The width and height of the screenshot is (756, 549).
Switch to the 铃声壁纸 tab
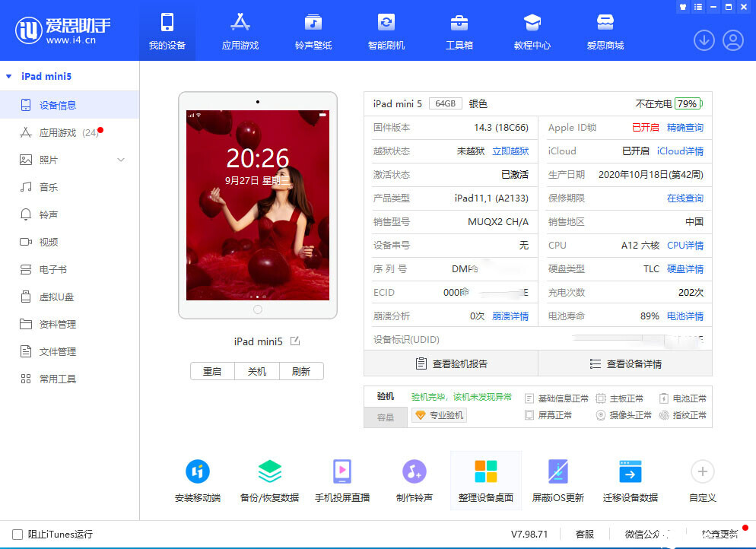(313, 31)
